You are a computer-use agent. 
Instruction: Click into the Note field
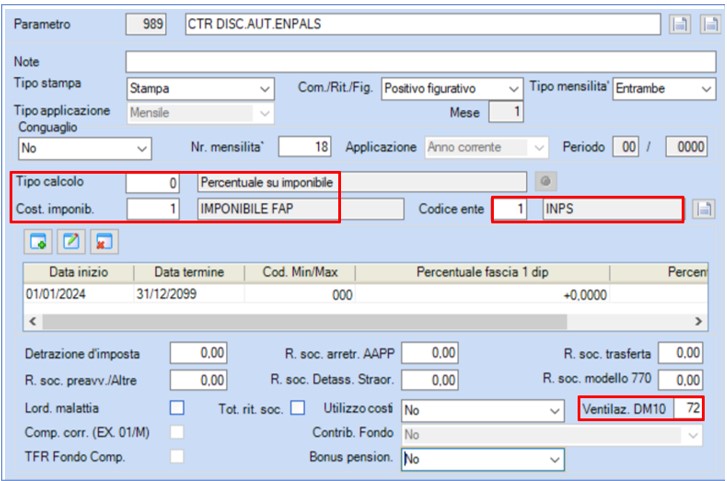click(x=421, y=61)
